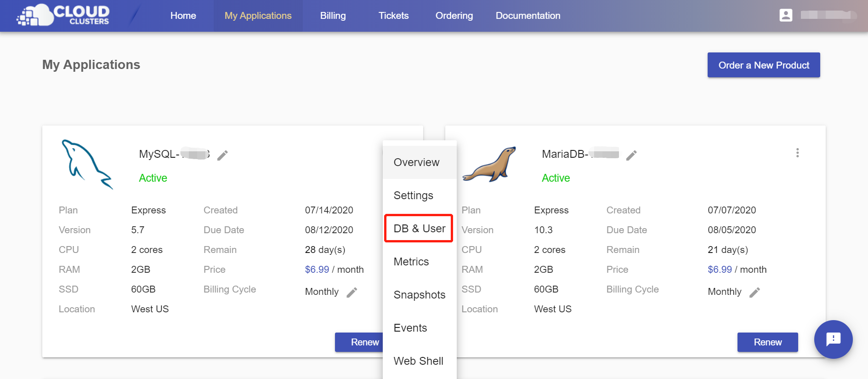Click the MariaDB sea lion logo
The image size is (868, 379).
coord(489,164)
